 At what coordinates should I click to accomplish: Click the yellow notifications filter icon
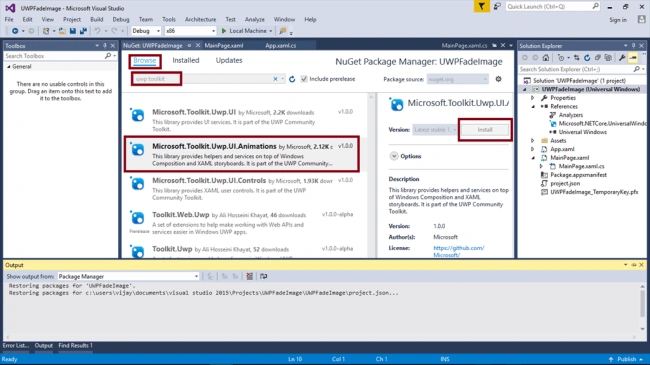481,7
